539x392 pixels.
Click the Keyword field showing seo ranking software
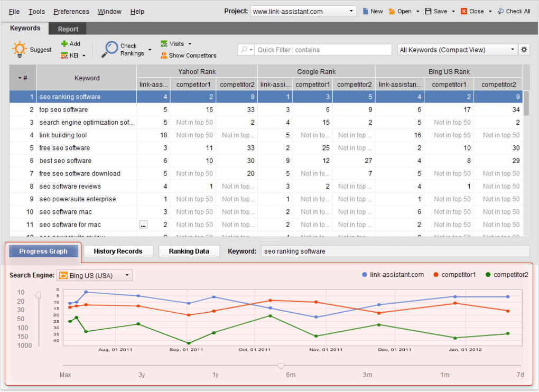[x=395, y=251]
